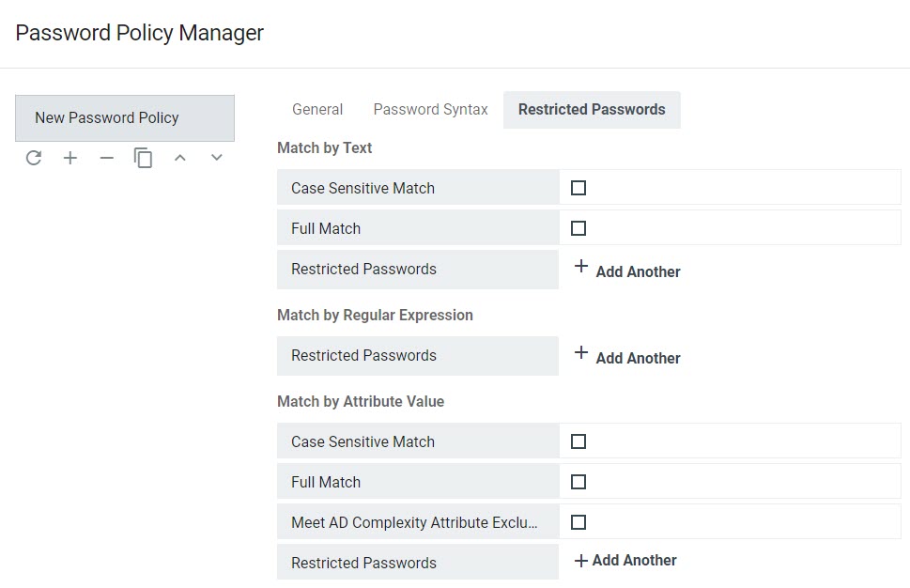This screenshot has height=588, width=910.
Task: Duplicate the policy using the copy icon
Action: click(x=143, y=158)
